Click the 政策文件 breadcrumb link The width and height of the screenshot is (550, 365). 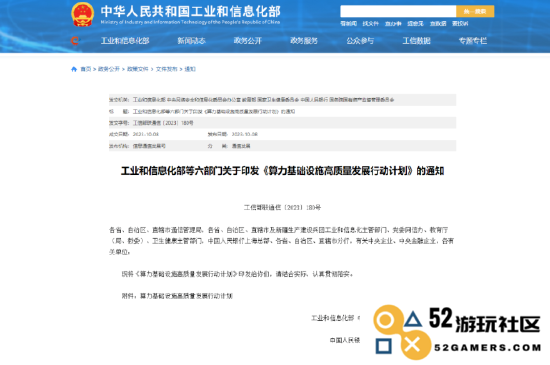point(138,69)
